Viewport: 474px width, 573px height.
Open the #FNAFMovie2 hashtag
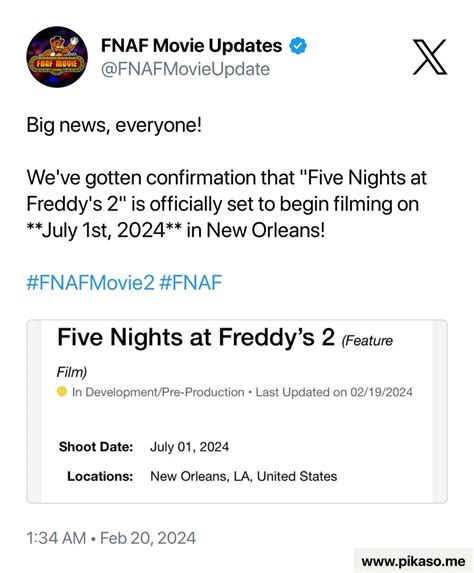(x=90, y=282)
